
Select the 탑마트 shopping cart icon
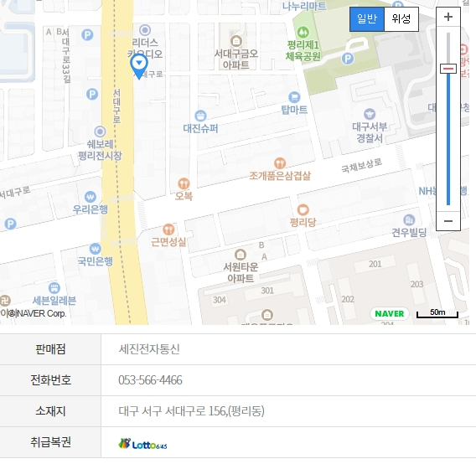click(x=294, y=97)
